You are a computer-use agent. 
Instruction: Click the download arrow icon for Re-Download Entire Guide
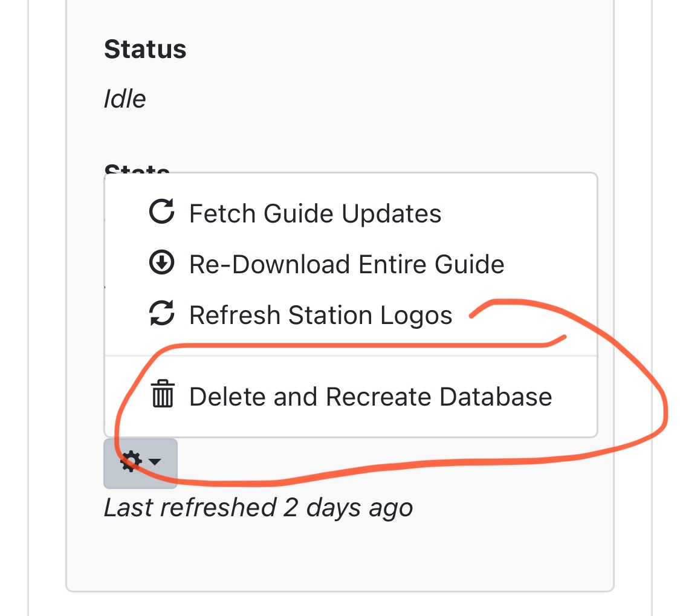point(161,264)
